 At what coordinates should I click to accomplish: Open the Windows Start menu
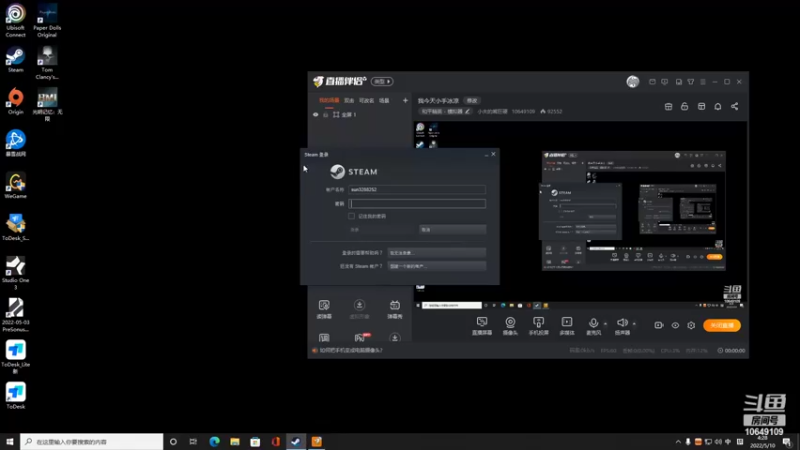(10, 442)
